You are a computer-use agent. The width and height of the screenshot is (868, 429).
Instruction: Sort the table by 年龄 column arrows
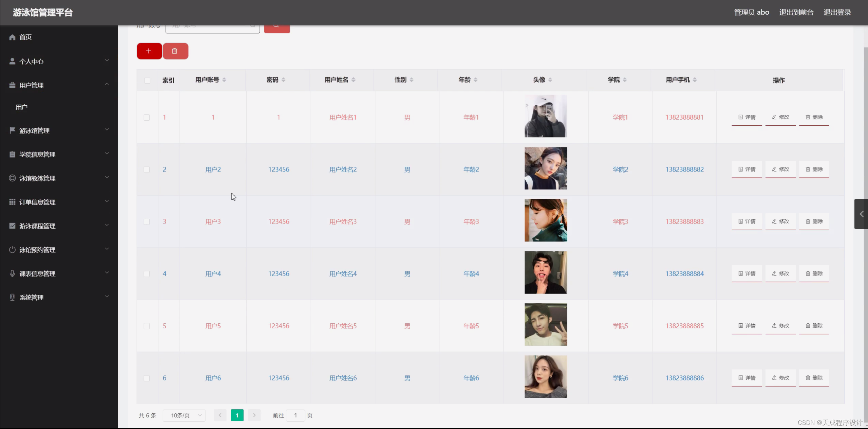click(475, 80)
